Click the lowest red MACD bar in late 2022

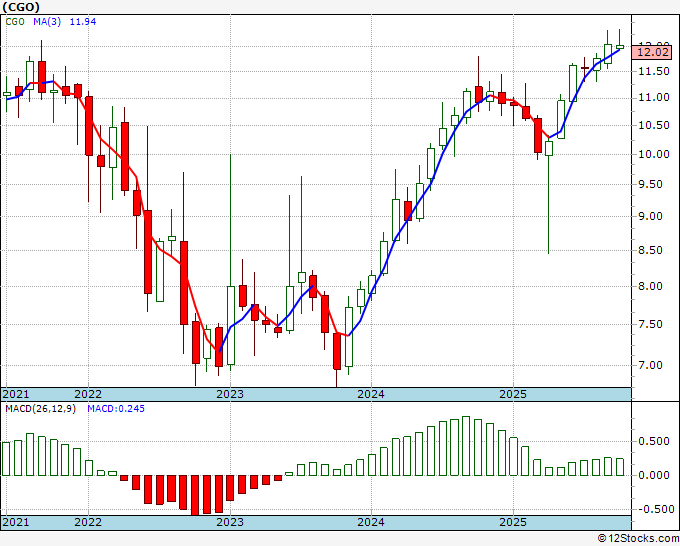[195, 495]
